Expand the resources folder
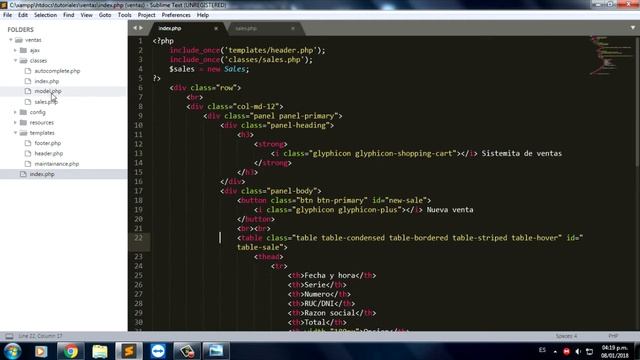 click(x=16, y=122)
